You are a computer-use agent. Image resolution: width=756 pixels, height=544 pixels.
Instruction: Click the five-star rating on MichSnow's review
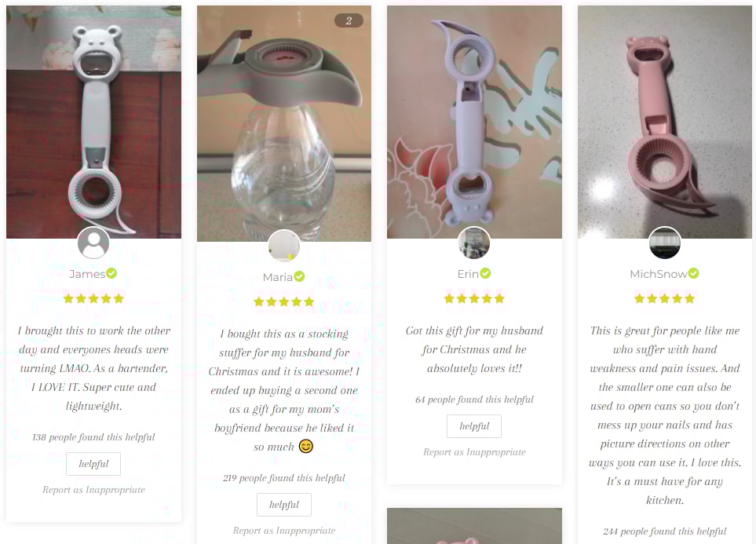click(x=664, y=298)
